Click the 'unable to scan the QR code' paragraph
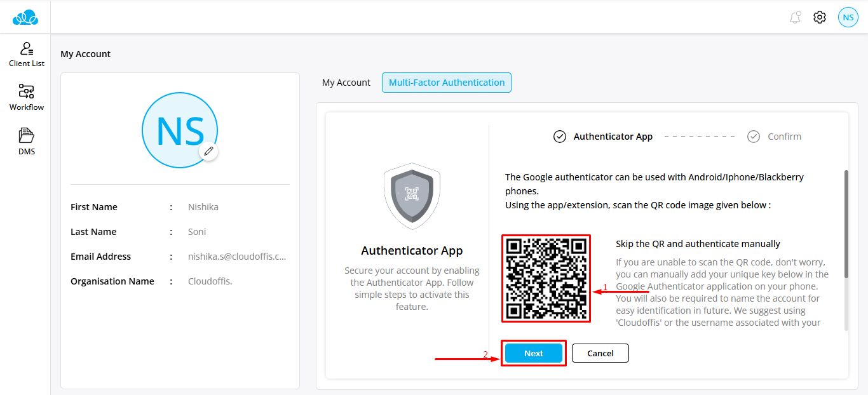Viewport: 868px width, 395px height. (722, 292)
